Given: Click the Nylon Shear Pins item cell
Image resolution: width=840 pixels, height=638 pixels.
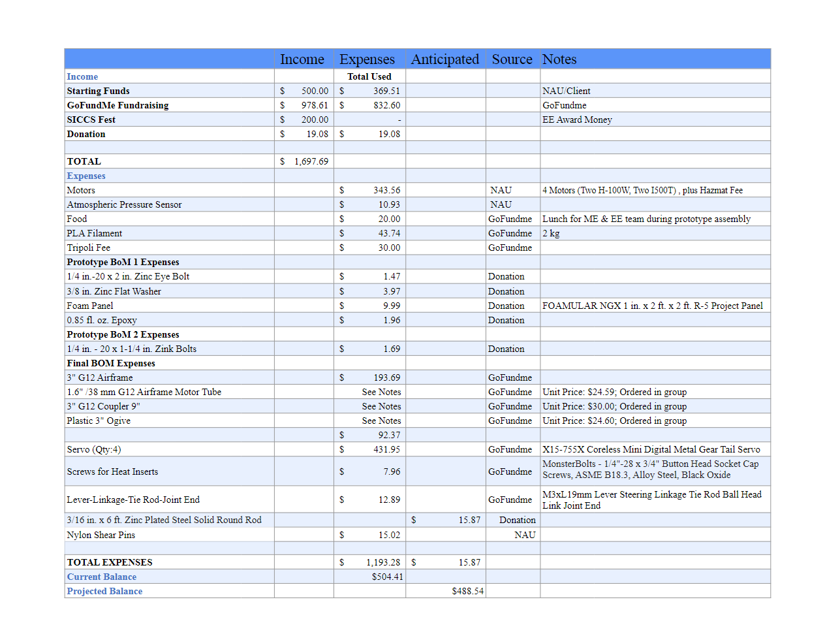Looking at the screenshot, I should tap(101, 535).
